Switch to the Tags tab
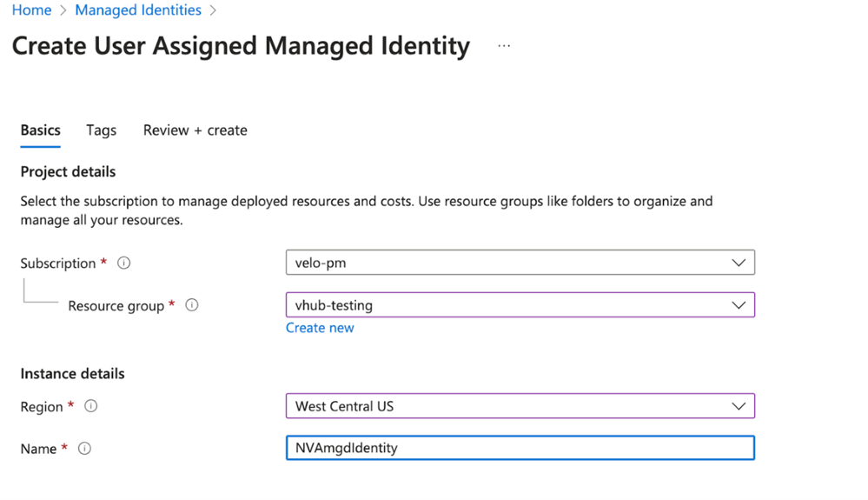The width and height of the screenshot is (868, 500). pyautogui.click(x=101, y=130)
